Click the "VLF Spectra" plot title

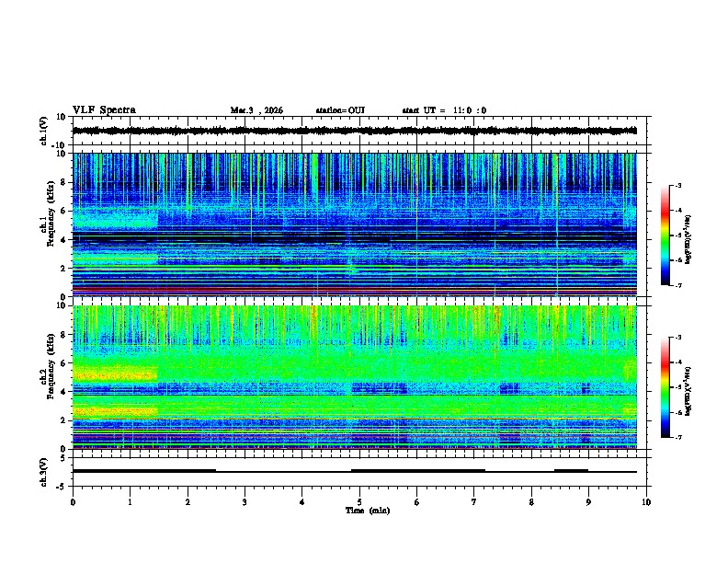click(x=104, y=110)
